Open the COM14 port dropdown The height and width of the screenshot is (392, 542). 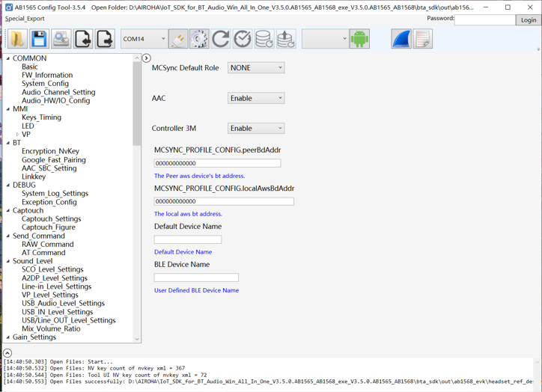point(144,39)
